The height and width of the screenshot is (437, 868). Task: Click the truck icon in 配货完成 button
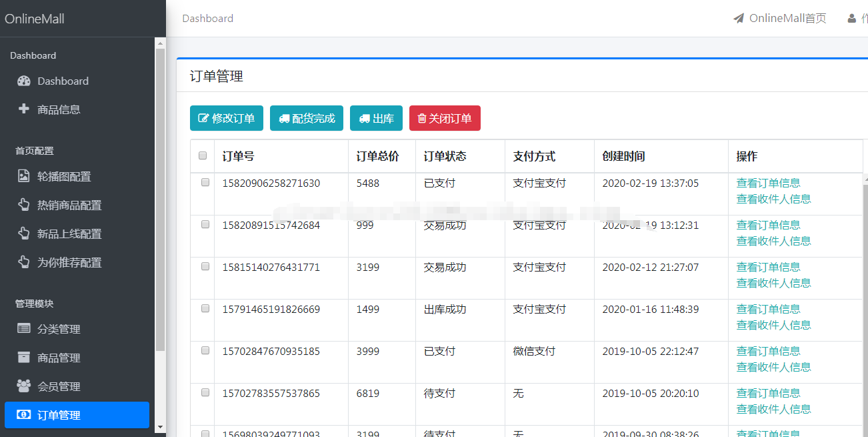coord(284,118)
